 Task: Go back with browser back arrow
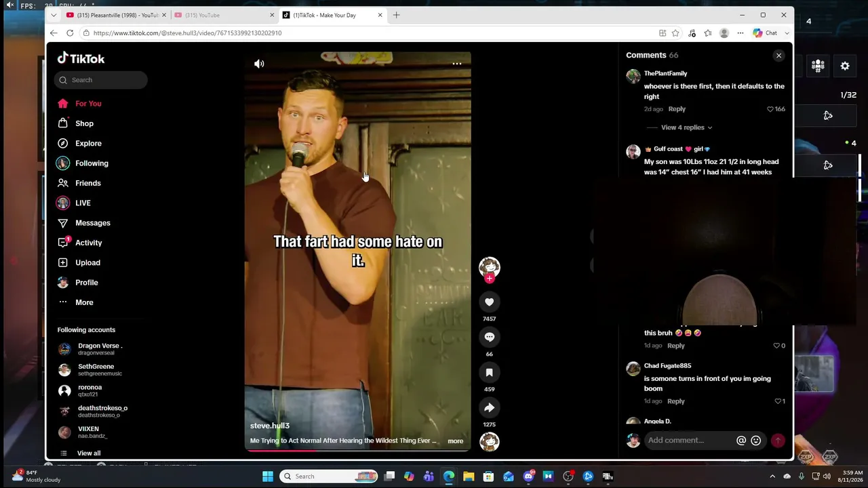click(54, 33)
